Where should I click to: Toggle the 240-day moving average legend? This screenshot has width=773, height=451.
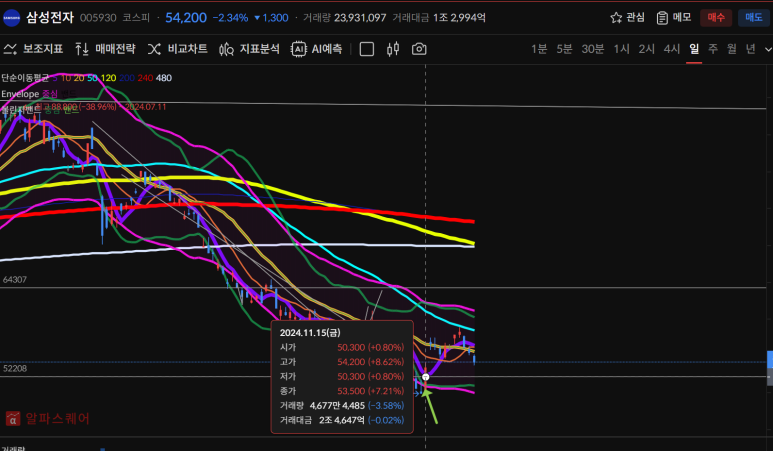coord(145,78)
